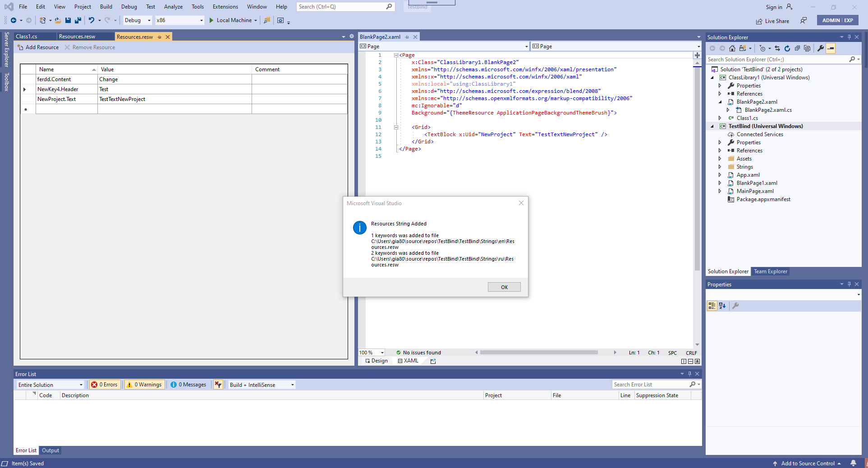Viewport: 868px width, 468px height.
Task: Click Sync with Active Document icon
Action: coord(777,48)
